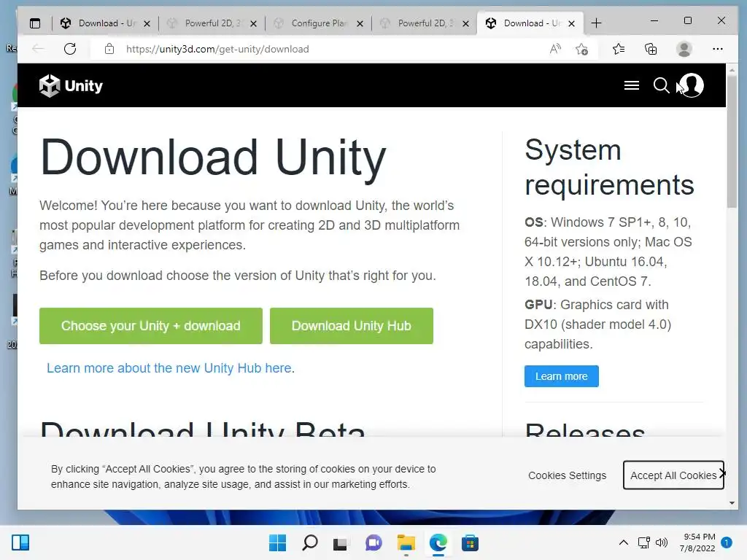The height and width of the screenshot is (560, 747).
Task: Open Learn more about the new Unity Hub link
Action: coord(171,368)
